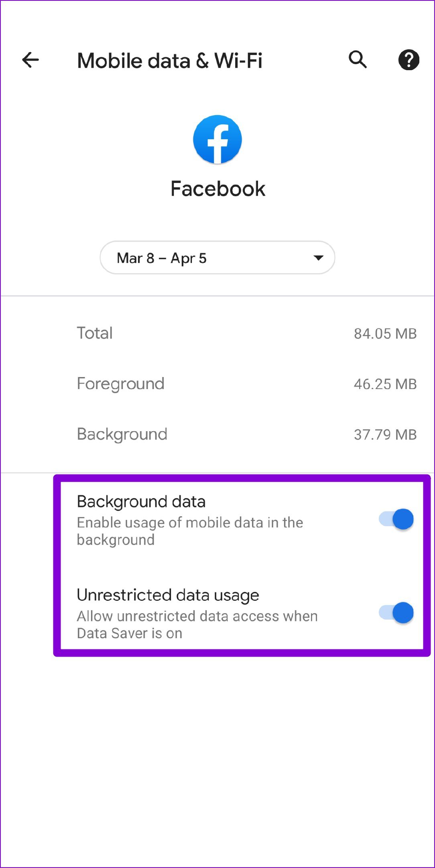435x868 pixels.
Task: Tap the Facebook app name
Action: coord(218,189)
